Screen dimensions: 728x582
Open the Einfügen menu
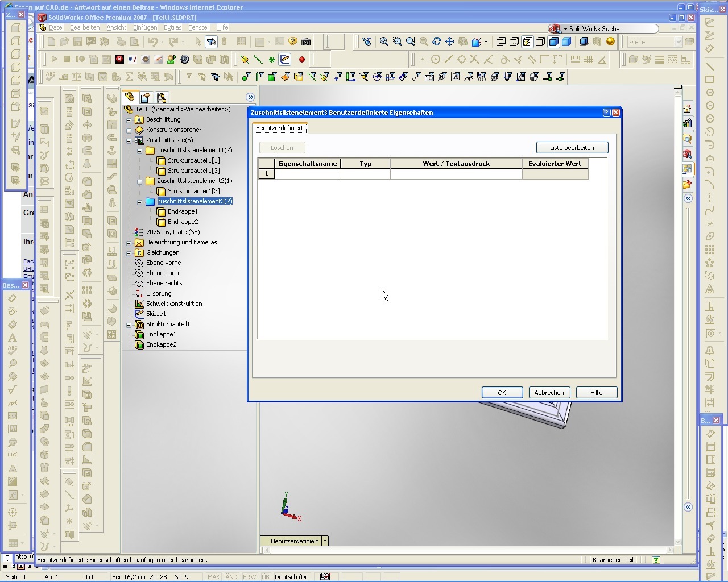[144, 27]
